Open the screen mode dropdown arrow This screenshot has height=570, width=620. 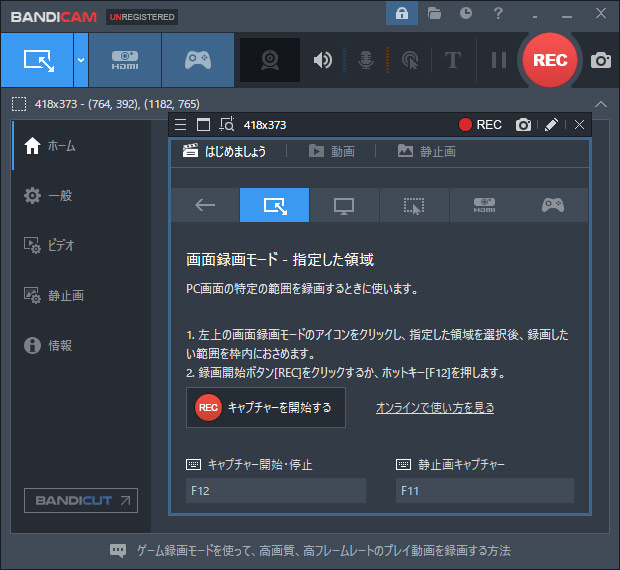[x=81, y=60]
